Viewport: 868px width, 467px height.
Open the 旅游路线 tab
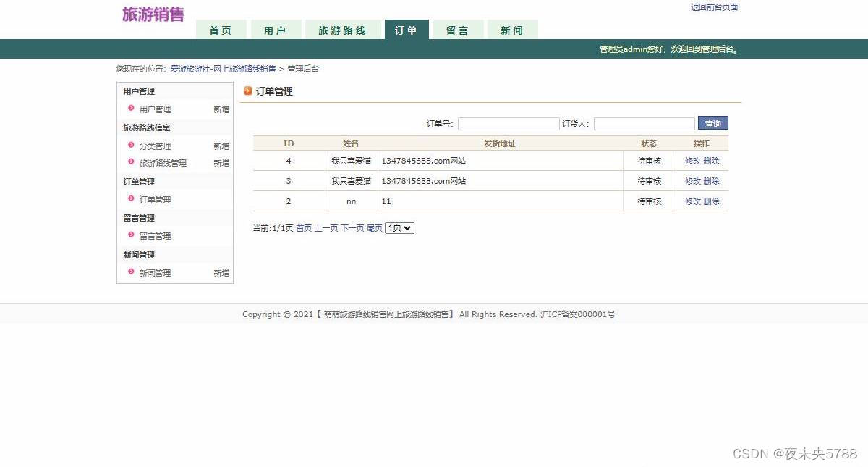[343, 30]
